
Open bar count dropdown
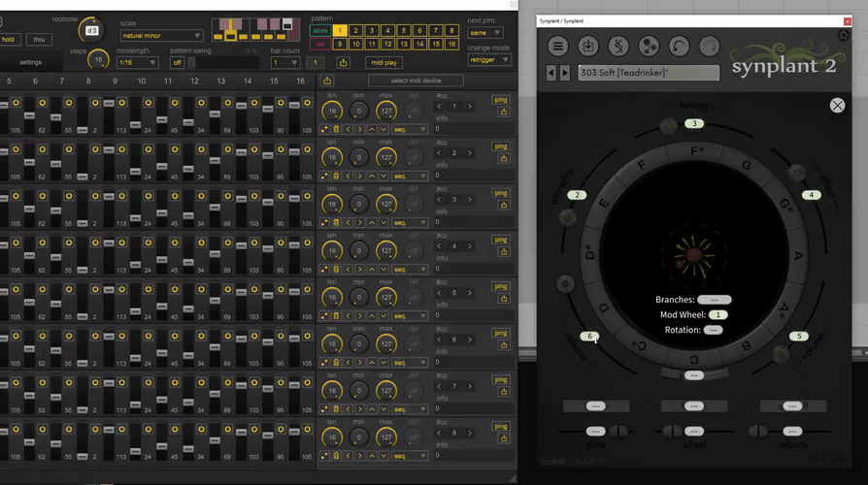[285, 62]
